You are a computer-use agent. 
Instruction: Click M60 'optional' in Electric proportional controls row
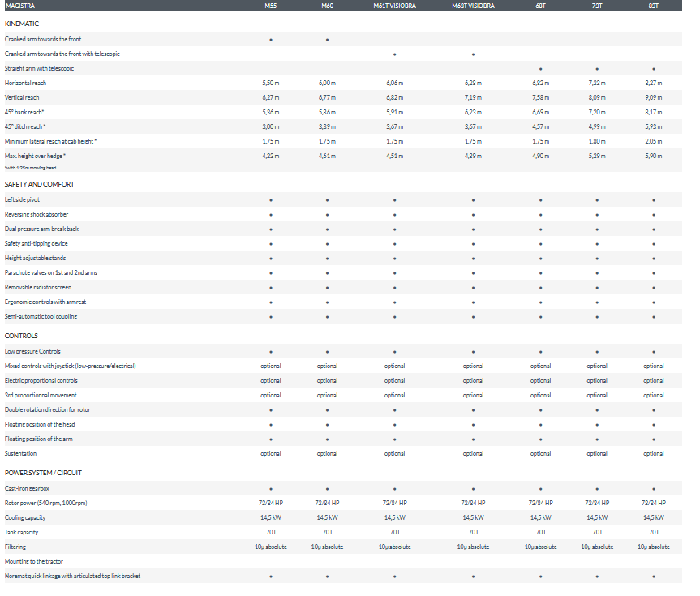pos(327,380)
